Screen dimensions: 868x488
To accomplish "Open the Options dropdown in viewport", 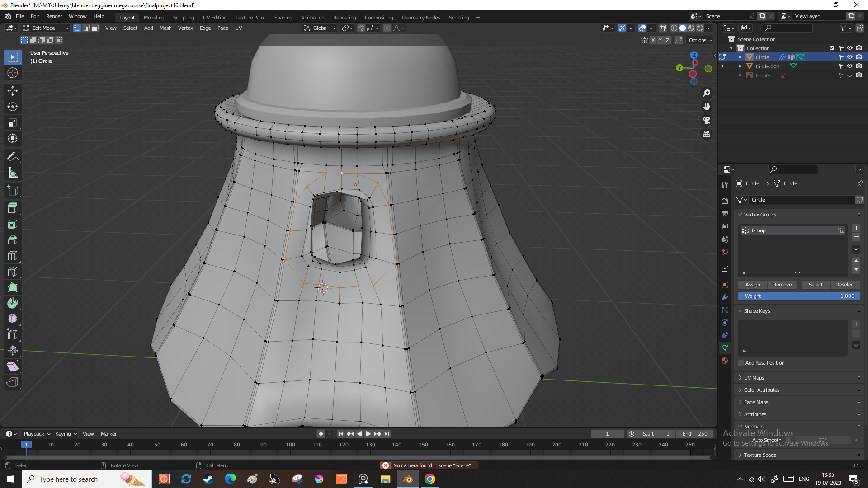I will (700, 40).
